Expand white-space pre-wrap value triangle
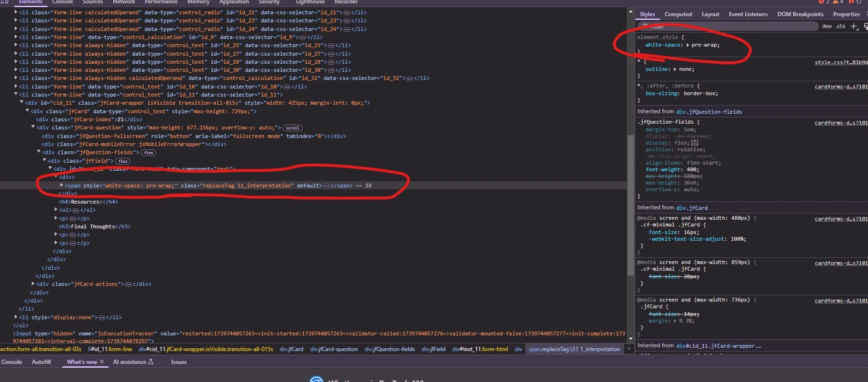 (688, 45)
